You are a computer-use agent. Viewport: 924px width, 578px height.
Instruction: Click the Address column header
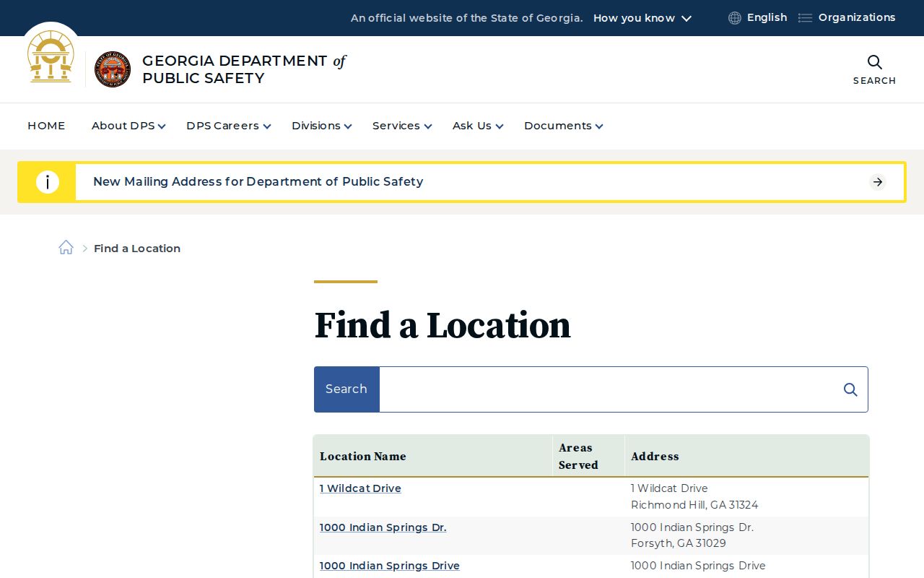[655, 457]
